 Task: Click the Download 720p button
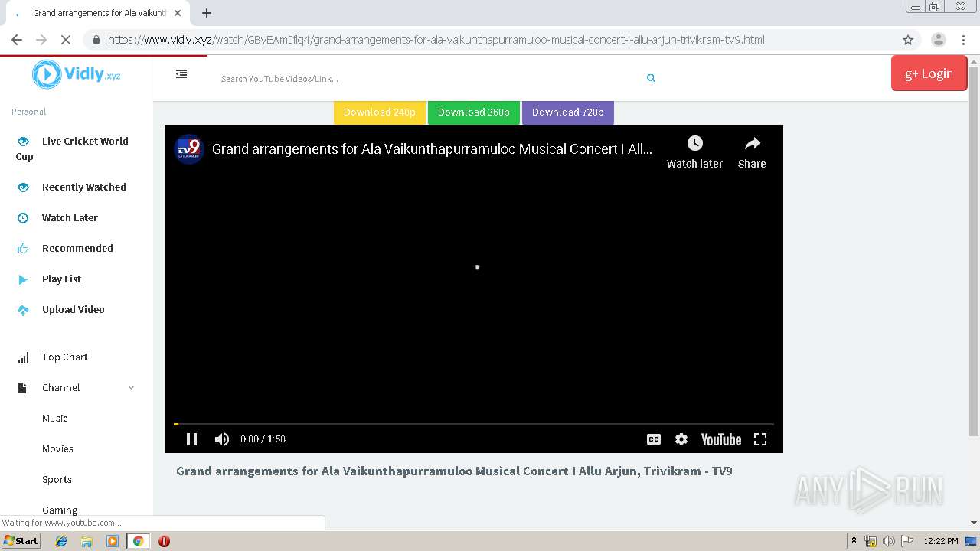click(x=568, y=112)
